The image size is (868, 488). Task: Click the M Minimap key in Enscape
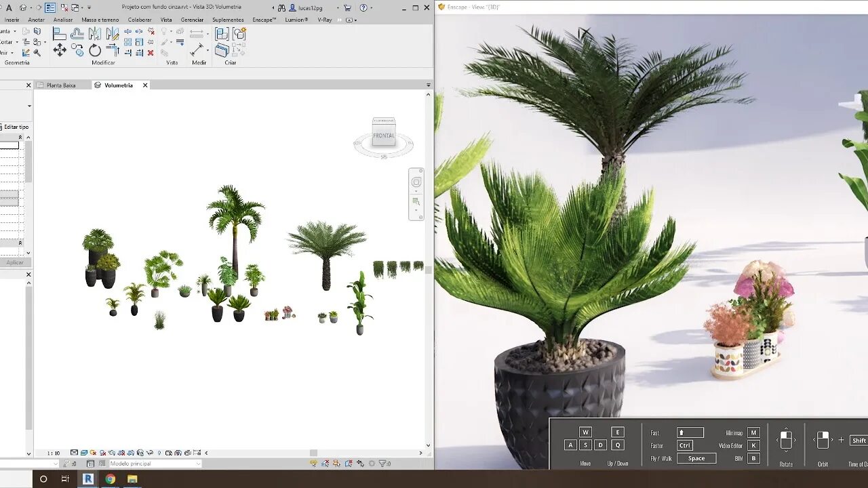click(x=753, y=432)
